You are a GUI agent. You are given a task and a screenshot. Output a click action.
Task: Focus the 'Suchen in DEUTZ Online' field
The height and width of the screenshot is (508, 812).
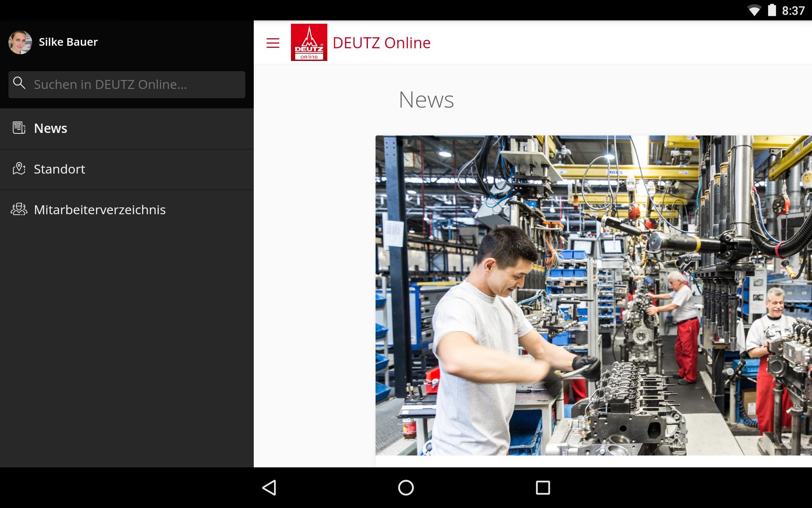pos(127,85)
